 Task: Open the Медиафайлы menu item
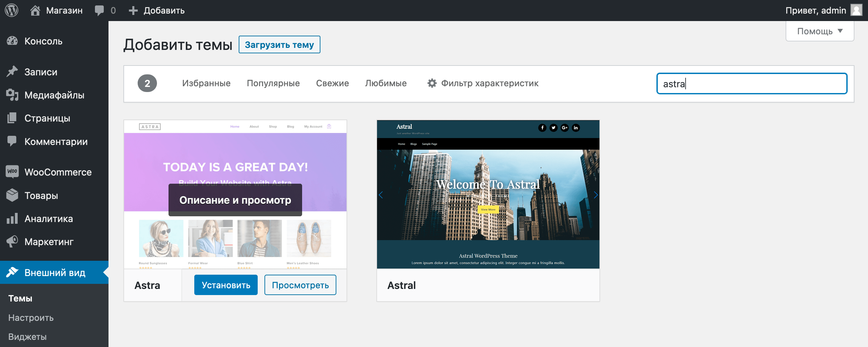(54, 95)
